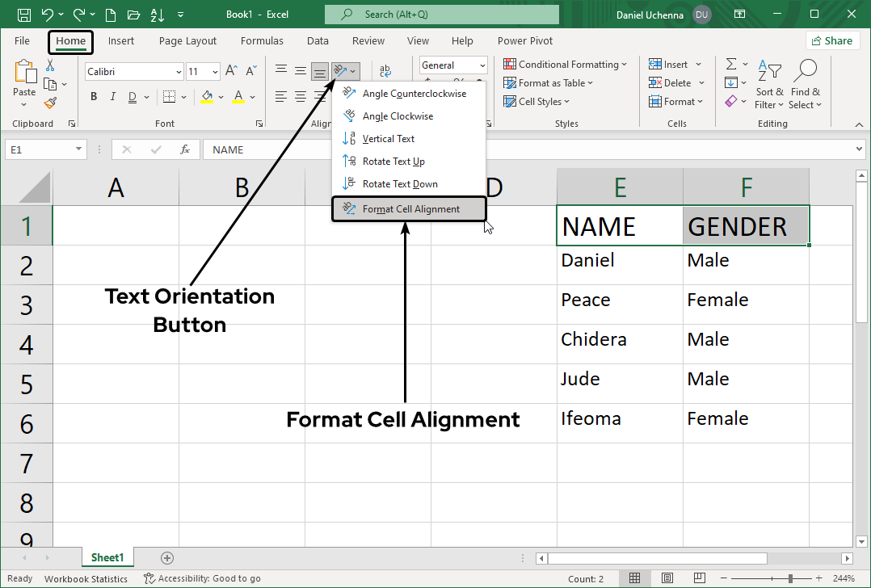
Task: Toggle underline formatting
Action: [x=130, y=96]
